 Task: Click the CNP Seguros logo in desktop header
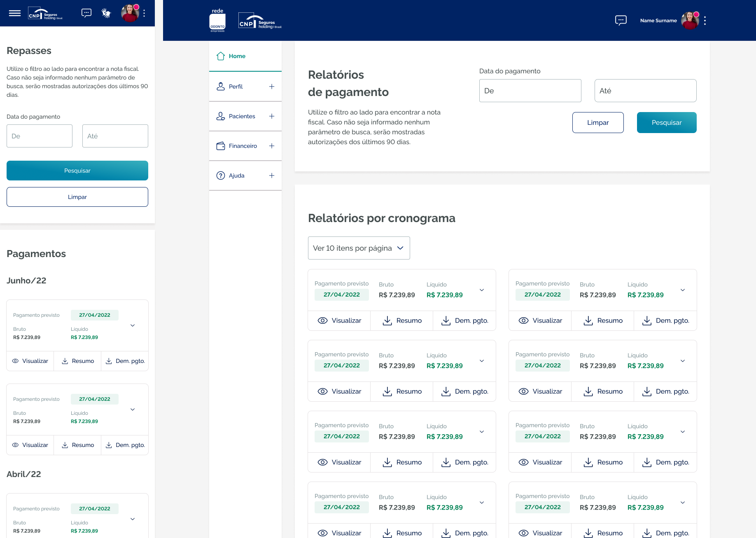[260, 21]
